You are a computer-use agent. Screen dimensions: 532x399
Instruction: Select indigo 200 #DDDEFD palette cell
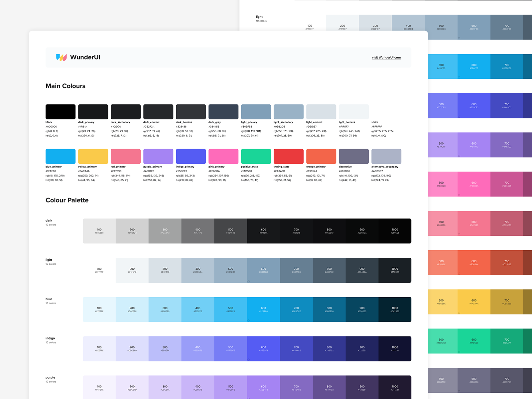coord(132,349)
